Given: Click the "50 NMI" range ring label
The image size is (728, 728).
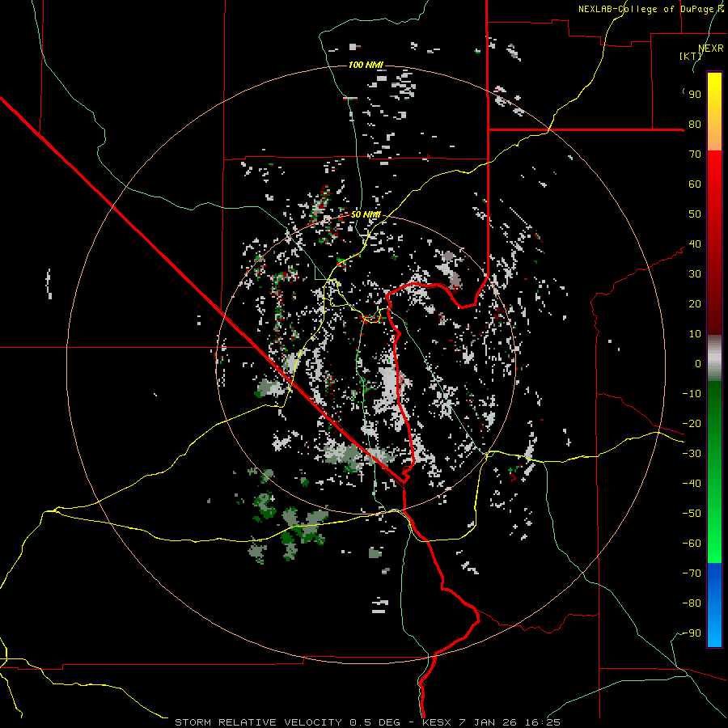Looking at the screenshot, I should (x=366, y=214).
